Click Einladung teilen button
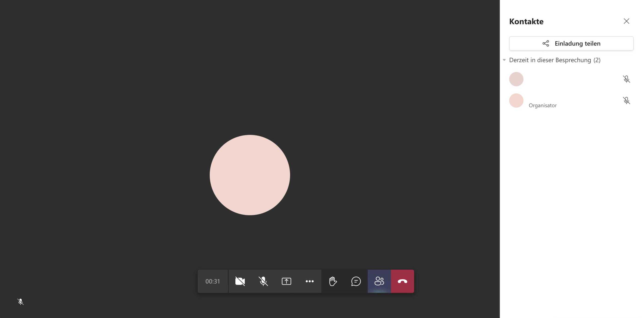The width and height of the screenshot is (644, 318). (571, 43)
